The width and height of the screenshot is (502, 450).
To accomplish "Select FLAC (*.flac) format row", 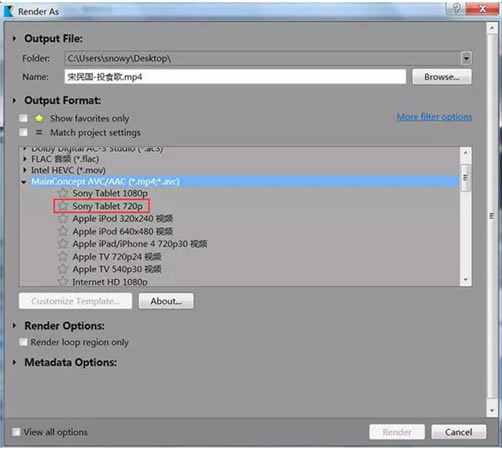I will [x=65, y=159].
